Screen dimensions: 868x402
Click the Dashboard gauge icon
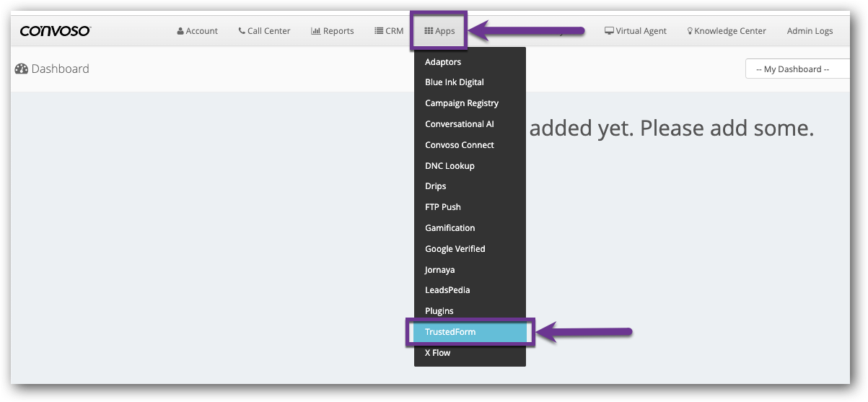click(x=21, y=69)
